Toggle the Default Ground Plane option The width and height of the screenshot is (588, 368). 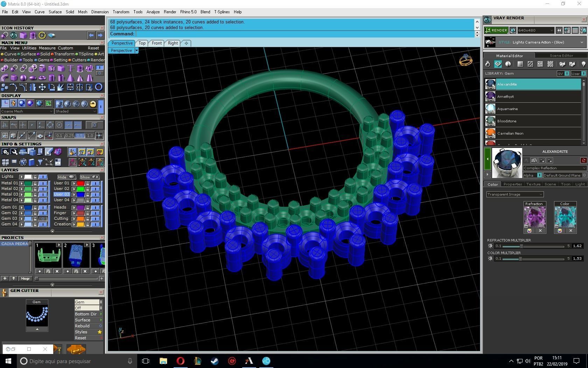[x=565, y=175]
